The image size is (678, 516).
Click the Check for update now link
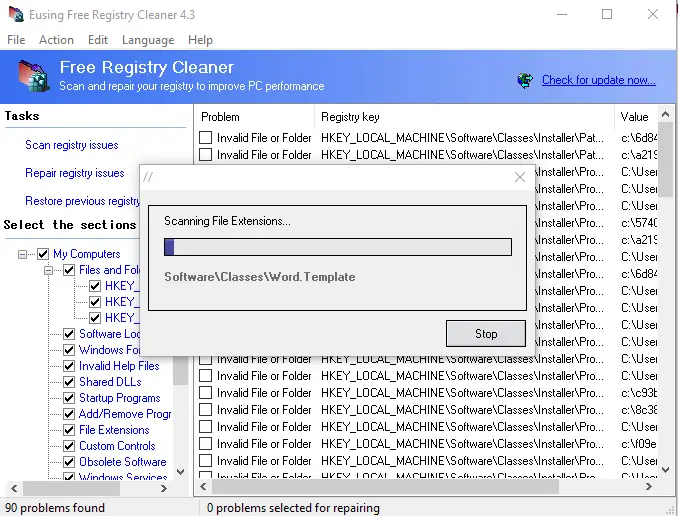pyautogui.click(x=598, y=80)
